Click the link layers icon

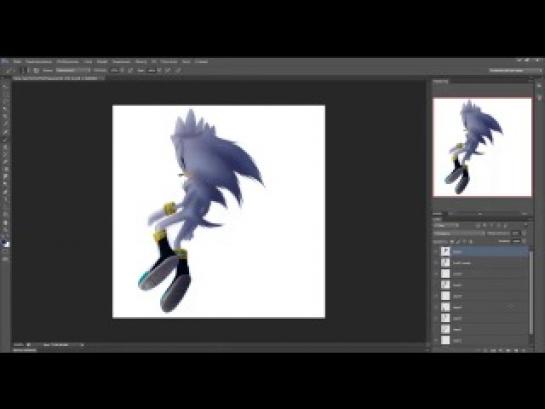478,350
